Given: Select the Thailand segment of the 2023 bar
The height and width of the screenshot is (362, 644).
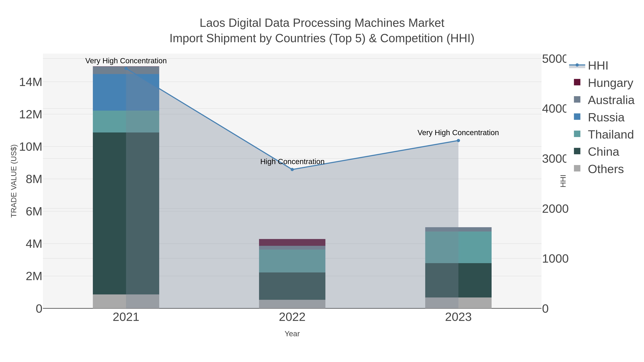Looking at the screenshot, I should (458, 247).
